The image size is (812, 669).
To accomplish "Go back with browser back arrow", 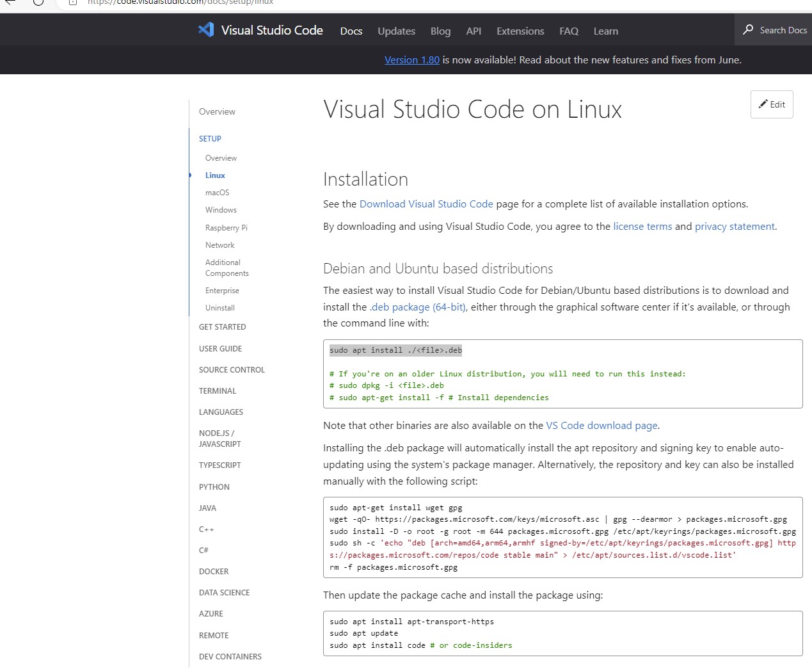I will pos(10,2).
